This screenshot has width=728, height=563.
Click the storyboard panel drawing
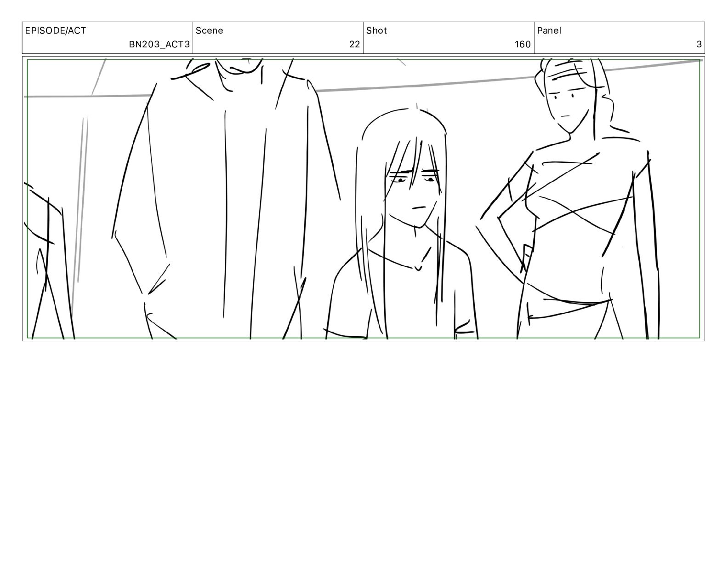tap(364, 199)
